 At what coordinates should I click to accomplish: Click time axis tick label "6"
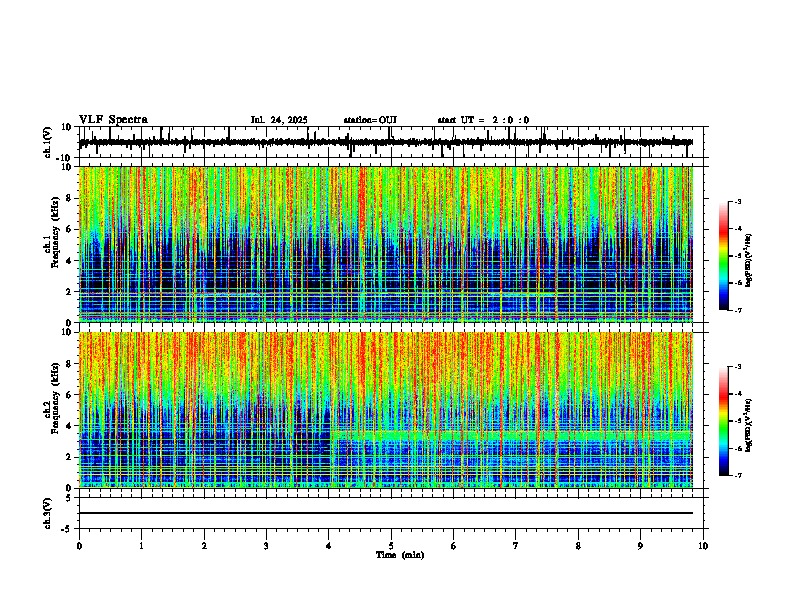454,546
